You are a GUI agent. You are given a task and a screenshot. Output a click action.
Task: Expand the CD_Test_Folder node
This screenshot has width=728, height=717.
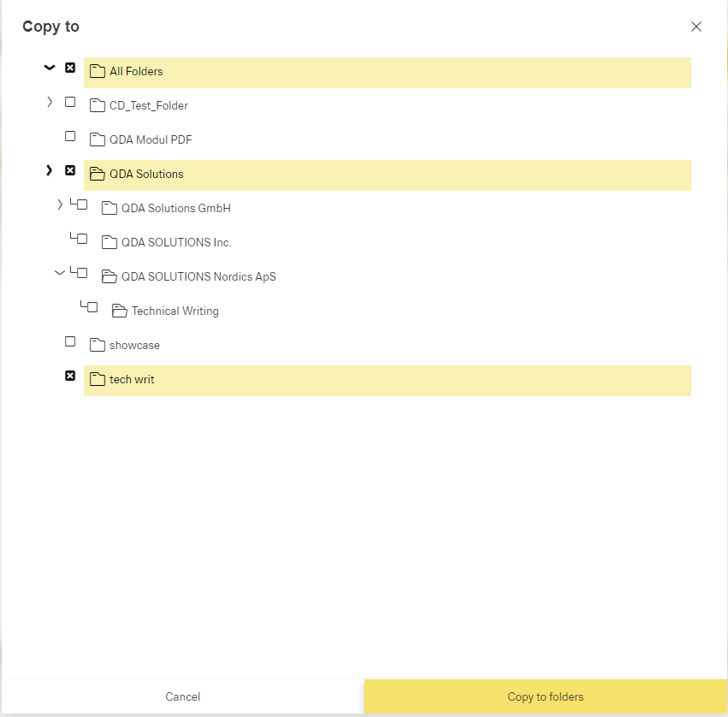50,102
